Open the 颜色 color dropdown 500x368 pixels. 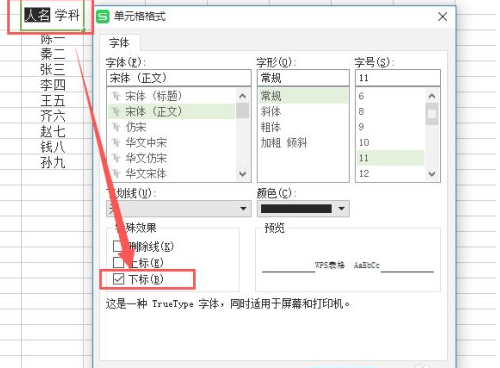click(x=303, y=209)
